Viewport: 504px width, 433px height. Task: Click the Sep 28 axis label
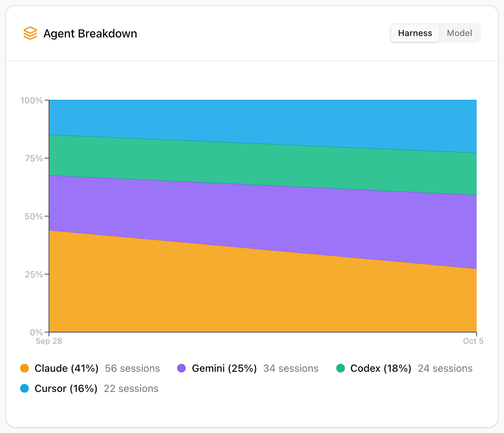coord(49,341)
